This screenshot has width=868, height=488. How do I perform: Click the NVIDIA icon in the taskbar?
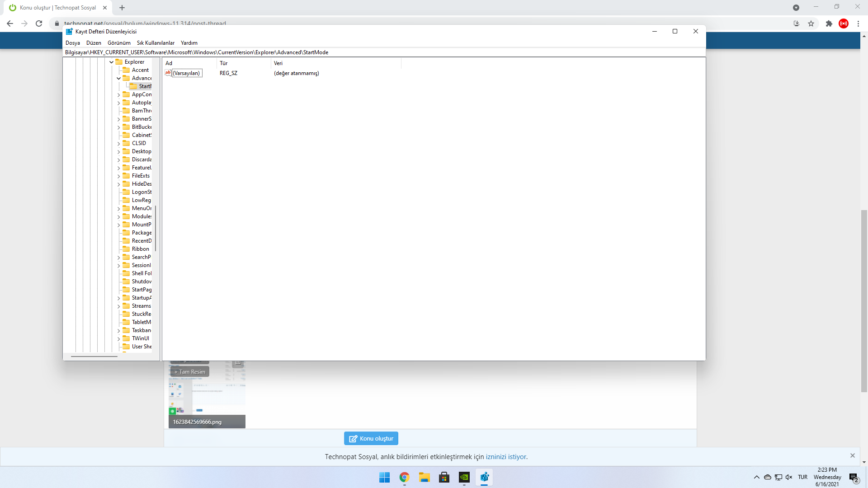click(464, 477)
